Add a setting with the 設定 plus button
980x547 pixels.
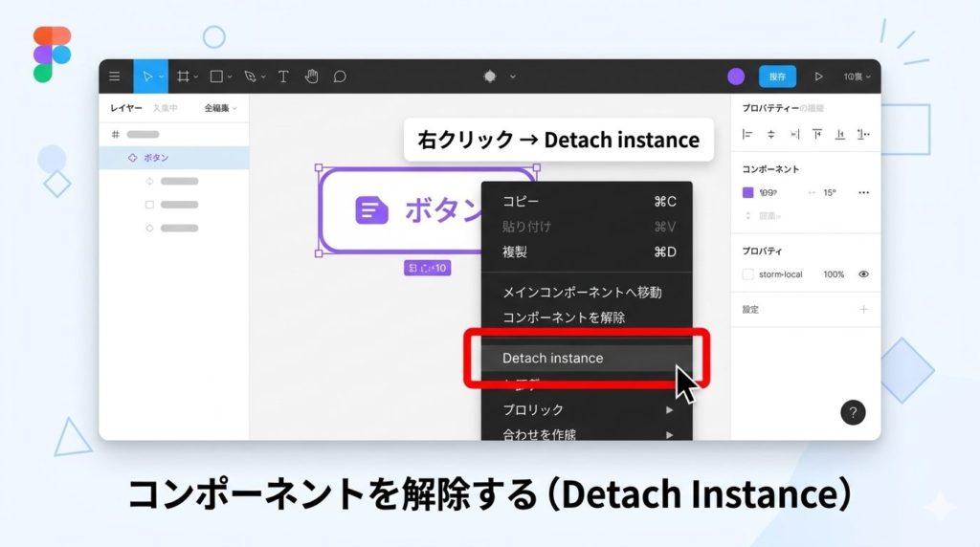click(x=863, y=310)
